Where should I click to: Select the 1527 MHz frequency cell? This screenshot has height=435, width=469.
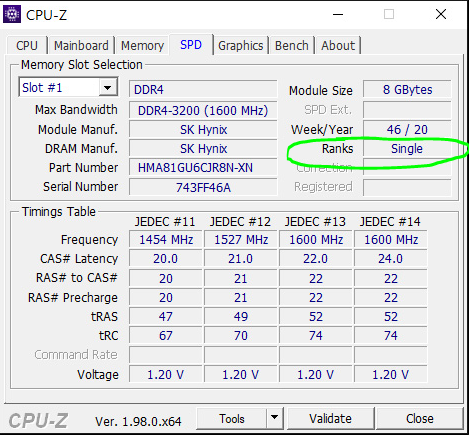(241, 240)
